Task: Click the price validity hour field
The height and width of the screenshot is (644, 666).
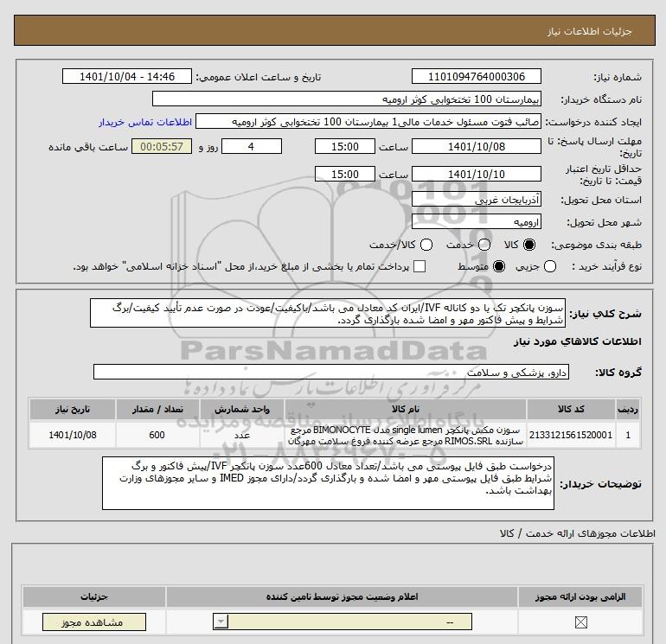Action: coord(345,174)
